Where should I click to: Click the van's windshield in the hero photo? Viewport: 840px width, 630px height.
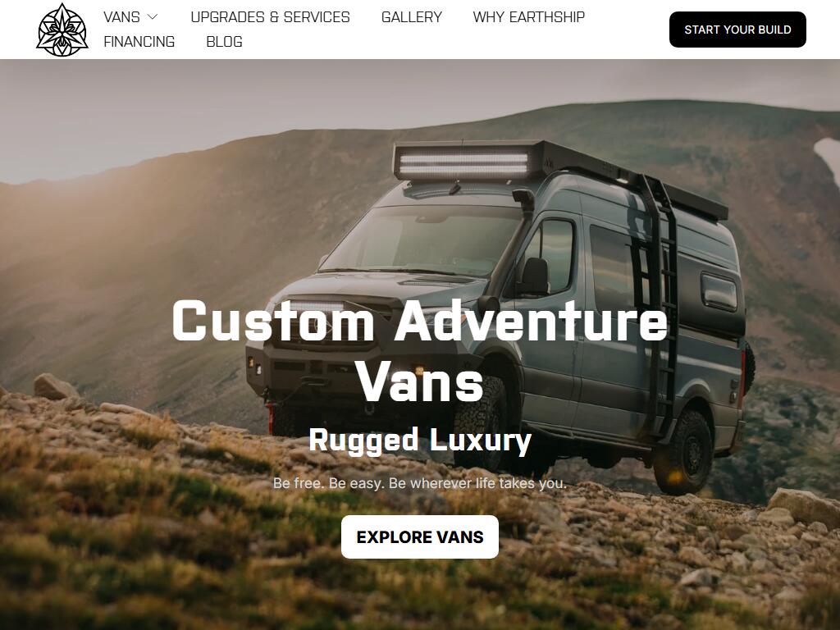click(x=423, y=240)
